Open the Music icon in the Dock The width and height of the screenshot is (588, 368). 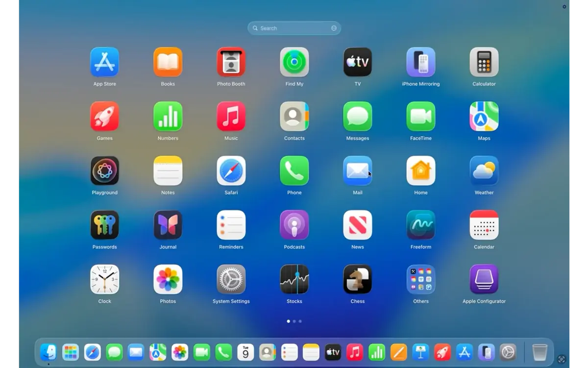[355, 352]
